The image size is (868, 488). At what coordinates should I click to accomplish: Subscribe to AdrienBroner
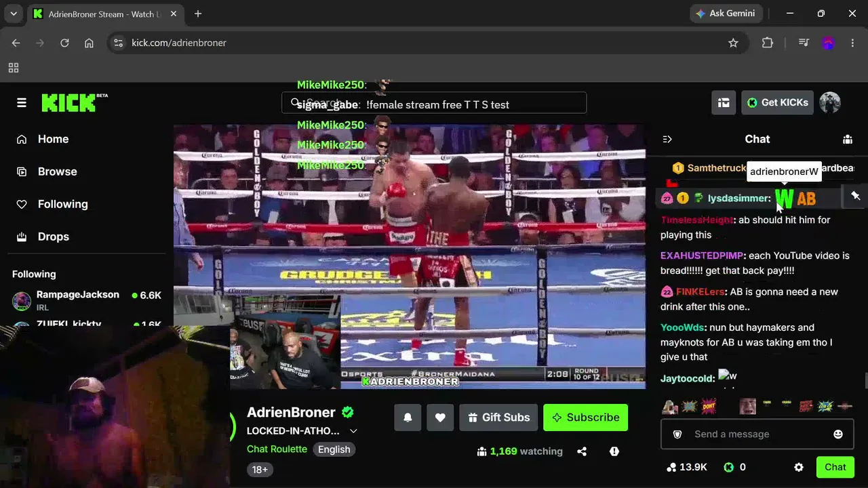tap(585, 418)
